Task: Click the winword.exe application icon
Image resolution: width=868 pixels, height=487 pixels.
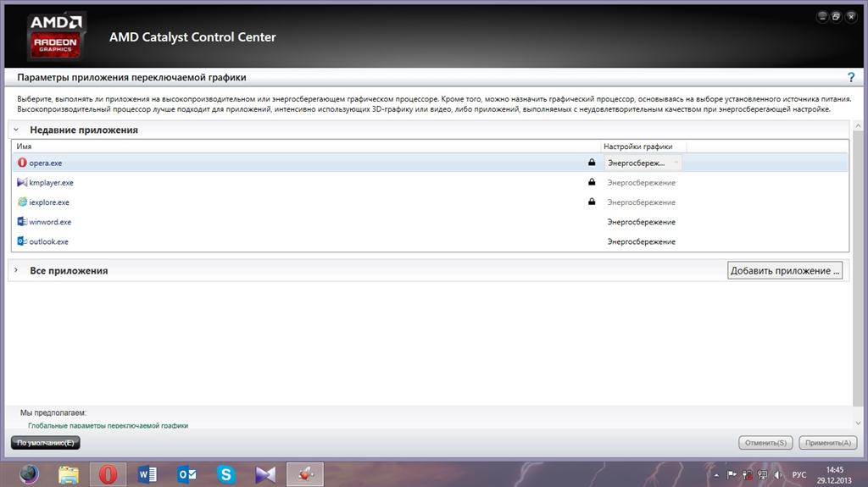Action: click(x=22, y=221)
